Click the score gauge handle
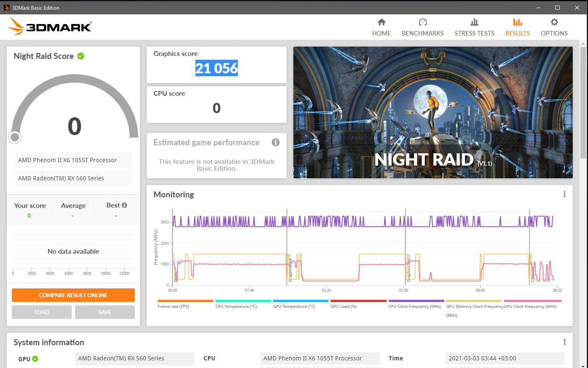Viewport: 588px width, 368px height. [15, 137]
